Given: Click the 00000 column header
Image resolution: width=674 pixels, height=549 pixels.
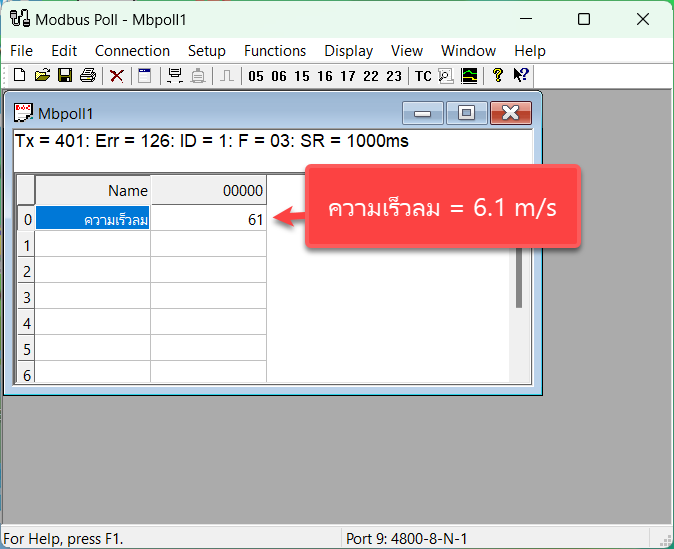Looking at the screenshot, I should click(x=208, y=190).
